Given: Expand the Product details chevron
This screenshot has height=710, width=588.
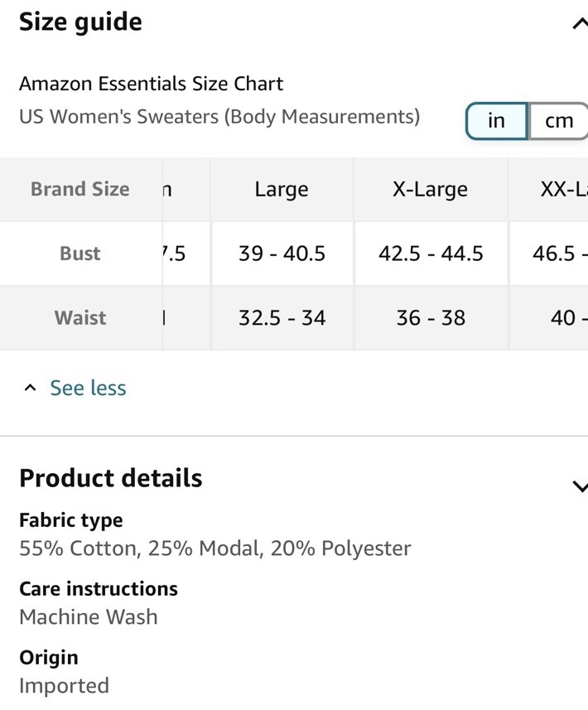Looking at the screenshot, I should (x=580, y=485).
